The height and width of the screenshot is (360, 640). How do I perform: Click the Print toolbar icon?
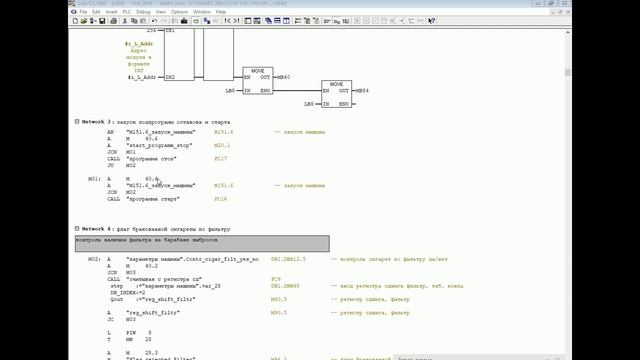point(113,21)
